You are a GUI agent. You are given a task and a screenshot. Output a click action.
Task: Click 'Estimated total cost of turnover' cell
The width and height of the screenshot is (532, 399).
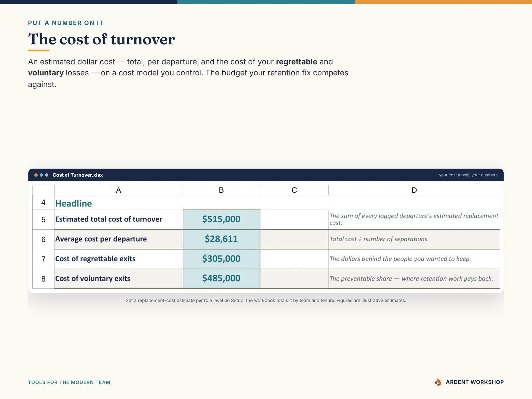pyautogui.click(x=118, y=219)
